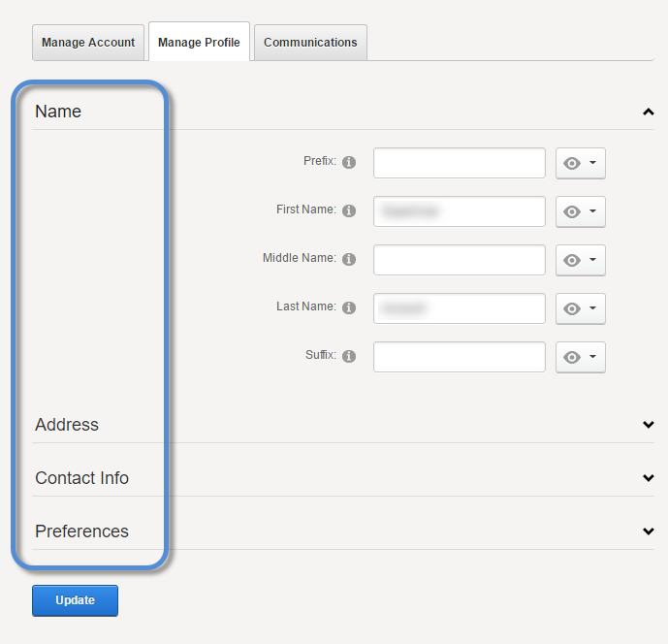
Task: Click the blue Update button
Action: tap(75, 600)
